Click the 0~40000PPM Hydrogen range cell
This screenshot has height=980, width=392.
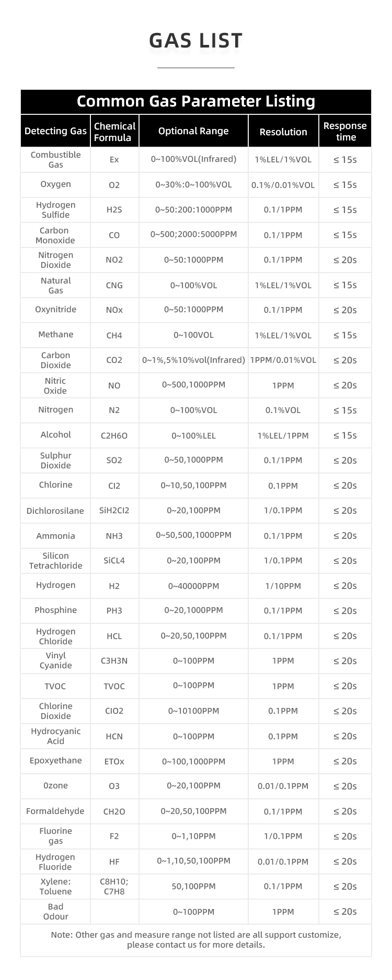pyautogui.click(x=193, y=586)
